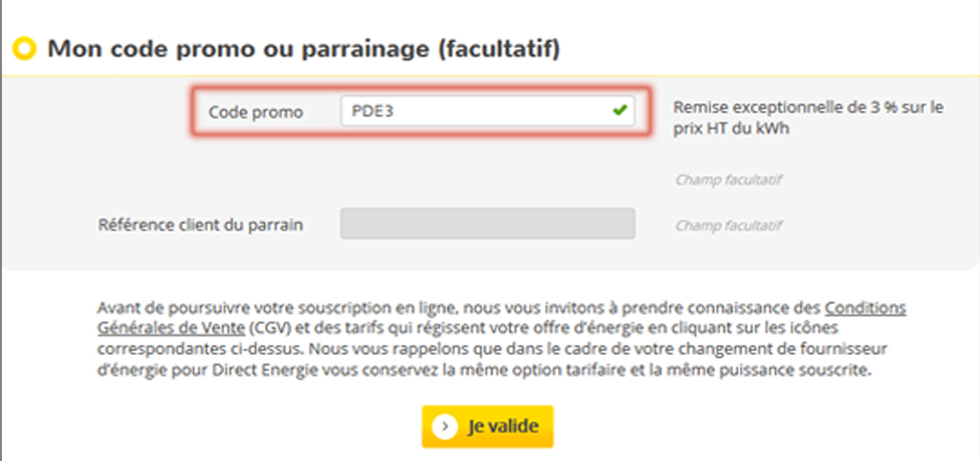Click Champ facultatif hint below discount message
The image size is (980, 461).
tap(728, 180)
